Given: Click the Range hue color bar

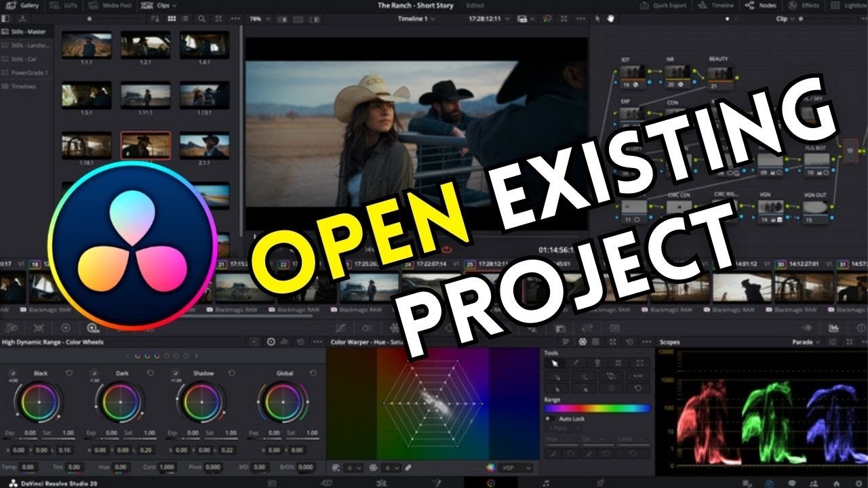Looking at the screenshot, I should coord(597,409).
